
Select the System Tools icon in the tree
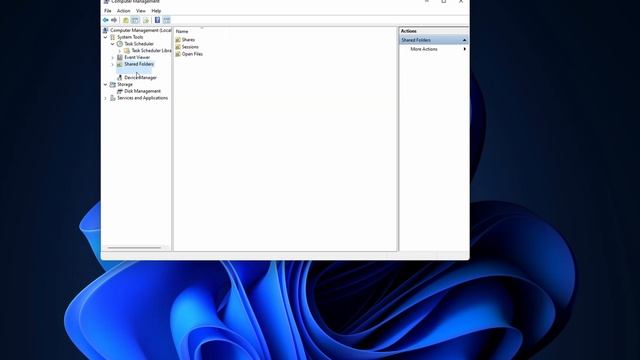[x=113, y=37]
